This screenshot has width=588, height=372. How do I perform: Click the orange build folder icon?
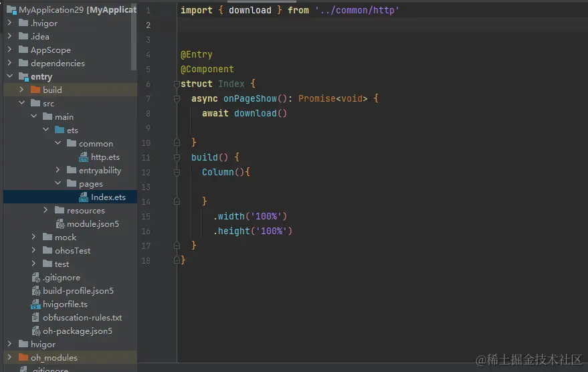(35, 90)
